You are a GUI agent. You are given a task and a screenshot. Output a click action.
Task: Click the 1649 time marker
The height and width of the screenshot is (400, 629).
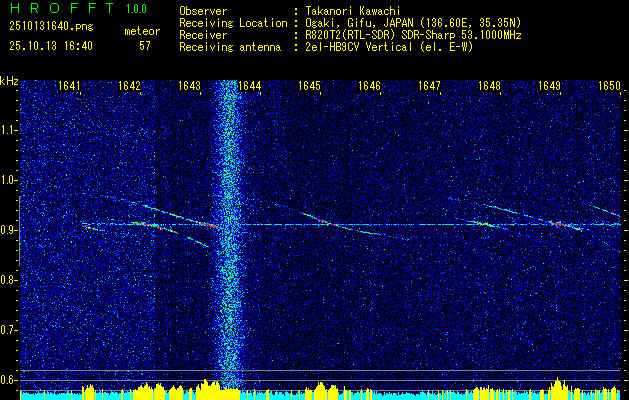click(550, 85)
